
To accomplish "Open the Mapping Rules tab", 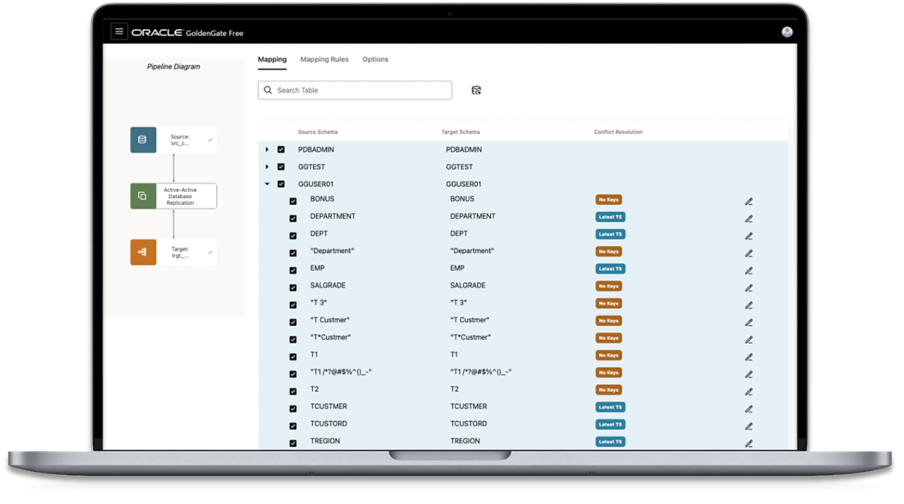I will coord(325,59).
